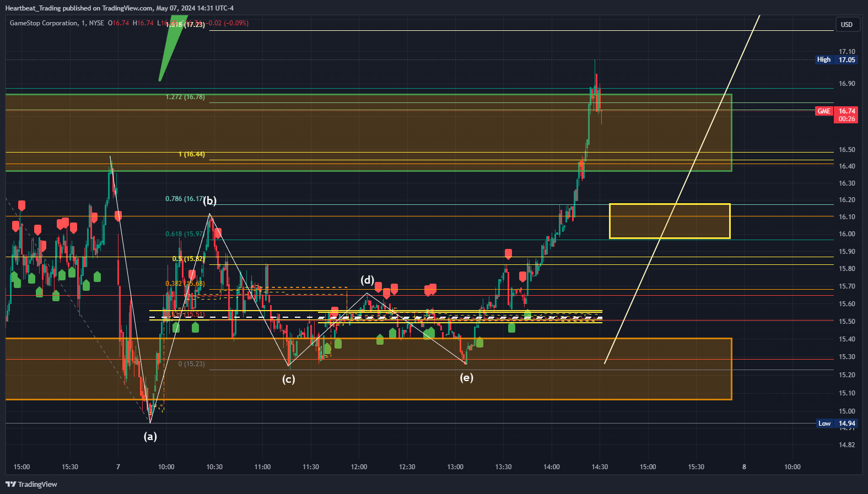This screenshot has width=868, height=494.
Task: Select the small yellow-bordered rectangle zone
Action: [x=670, y=221]
